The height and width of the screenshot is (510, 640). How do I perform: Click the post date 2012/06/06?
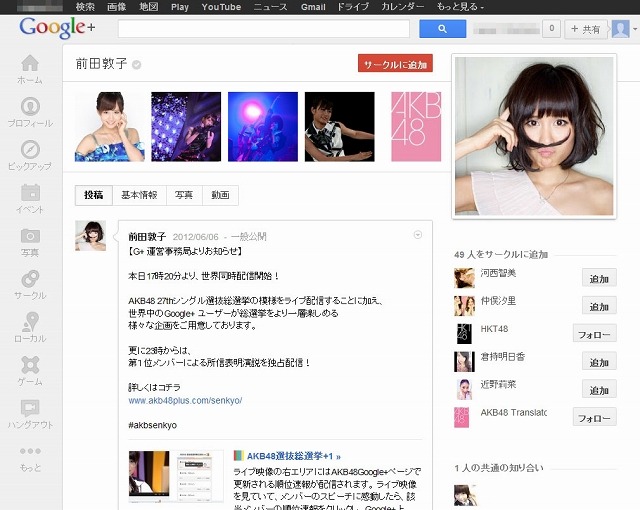click(196, 237)
